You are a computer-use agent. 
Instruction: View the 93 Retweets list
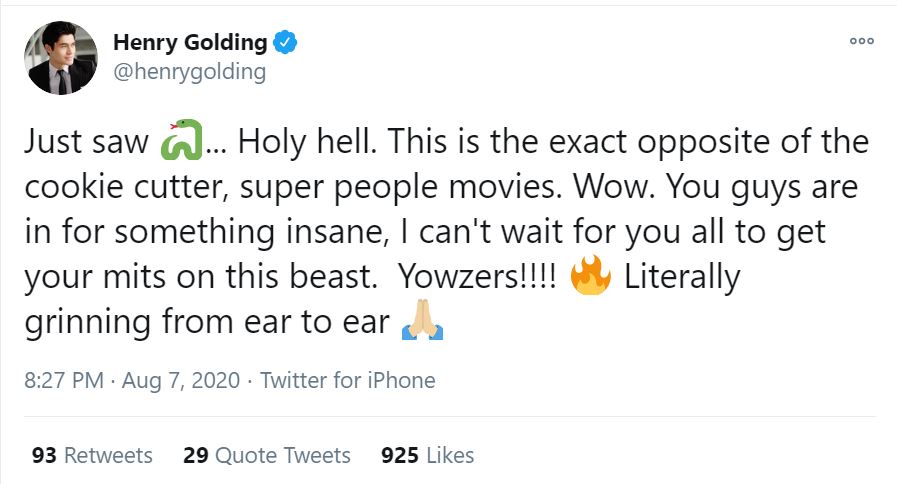[93, 455]
